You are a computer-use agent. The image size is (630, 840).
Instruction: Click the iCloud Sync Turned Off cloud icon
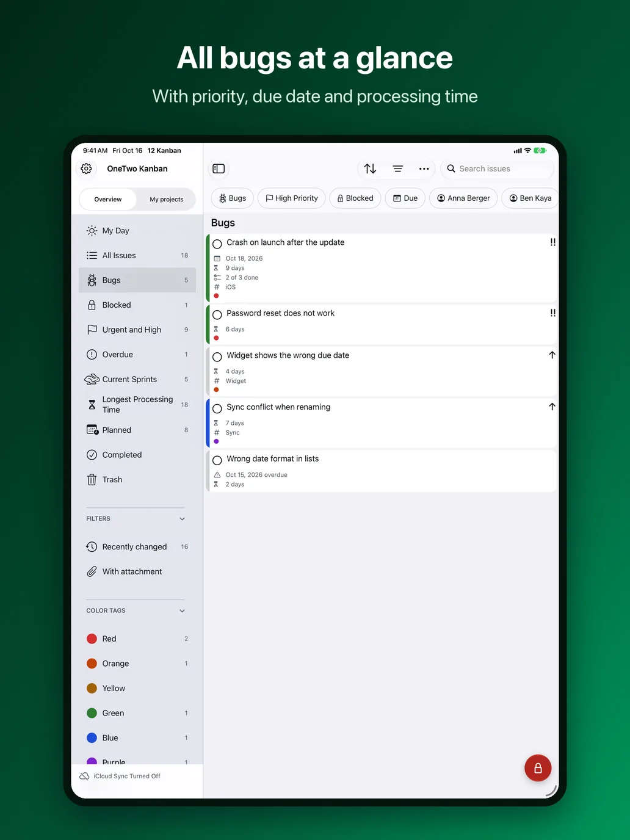pos(84,776)
